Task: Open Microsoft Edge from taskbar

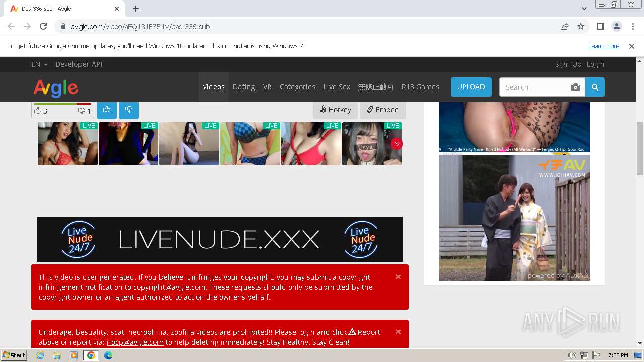Action: coord(108,355)
